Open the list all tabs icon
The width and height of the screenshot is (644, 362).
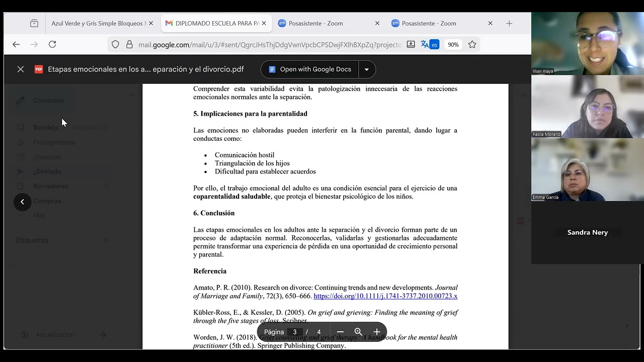34,23
